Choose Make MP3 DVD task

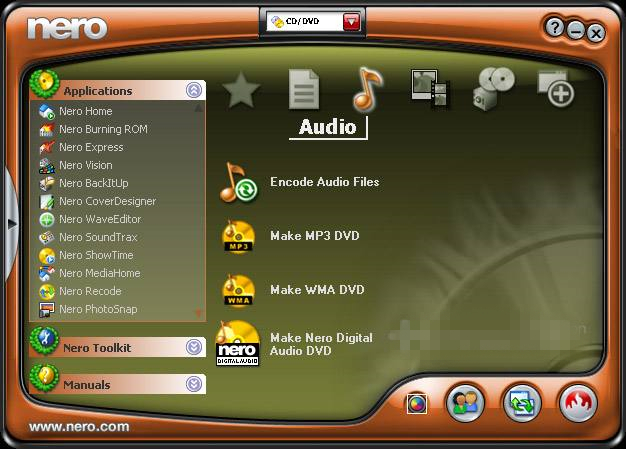click(315, 236)
